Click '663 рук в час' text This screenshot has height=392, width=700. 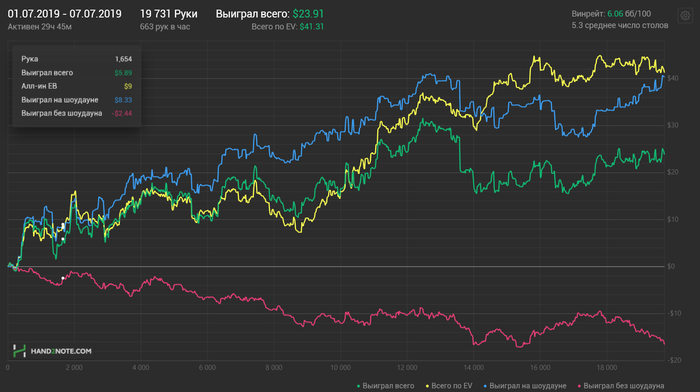click(165, 27)
